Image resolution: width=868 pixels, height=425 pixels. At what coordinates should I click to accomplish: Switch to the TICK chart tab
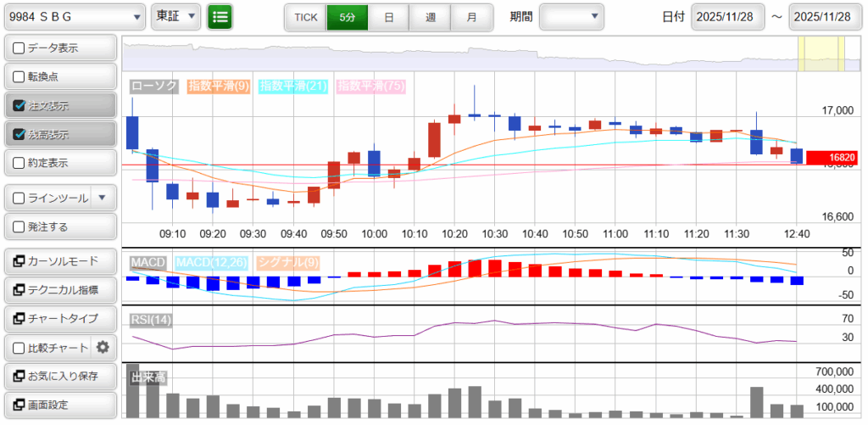click(x=305, y=17)
